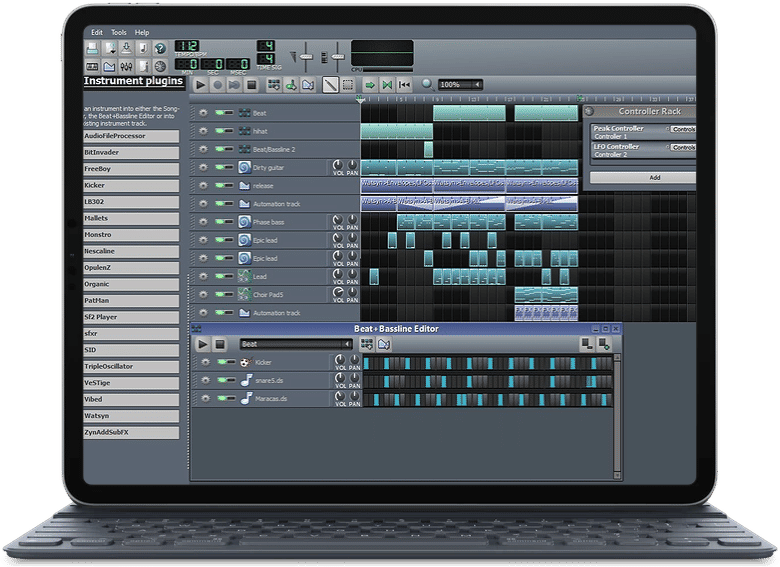Image resolution: width=780 pixels, height=567 pixels.
Task: Select the Watsyn plugin
Action: pos(131,416)
